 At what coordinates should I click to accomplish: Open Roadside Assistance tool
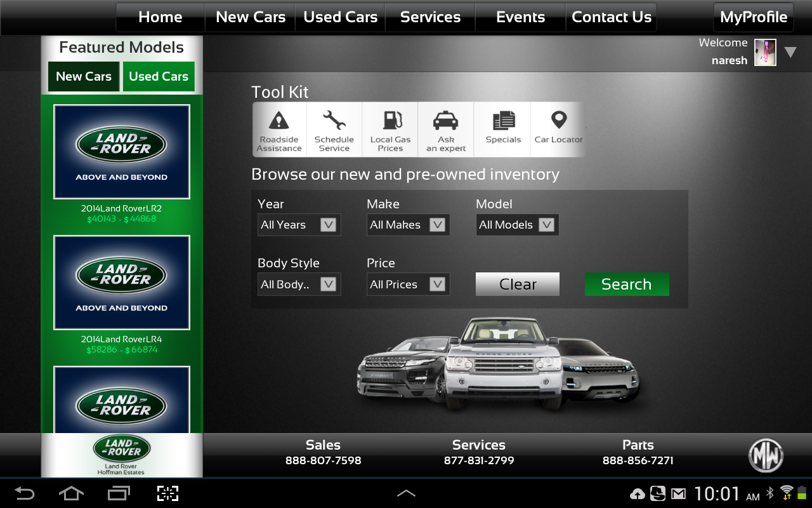(x=279, y=130)
